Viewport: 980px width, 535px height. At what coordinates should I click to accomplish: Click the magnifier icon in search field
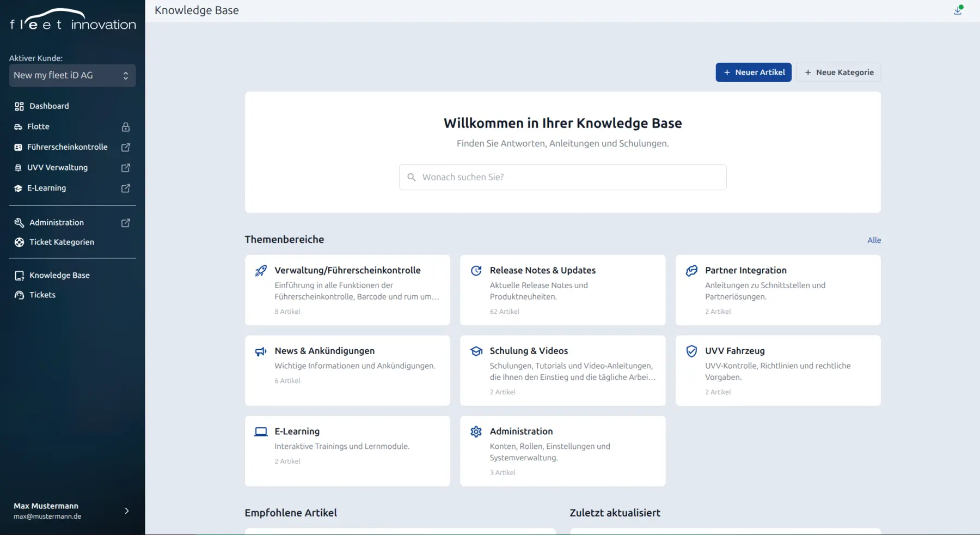[x=412, y=177]
